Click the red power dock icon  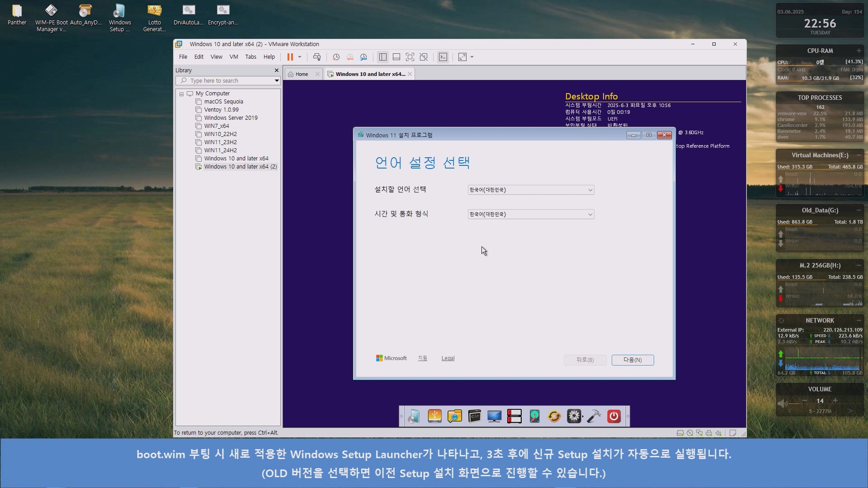click(613, 416)
